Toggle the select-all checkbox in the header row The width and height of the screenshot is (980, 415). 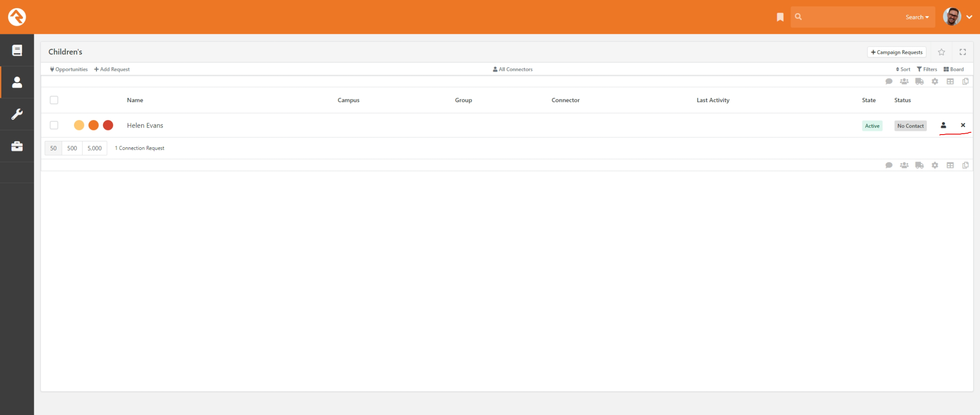coord(54,100)
